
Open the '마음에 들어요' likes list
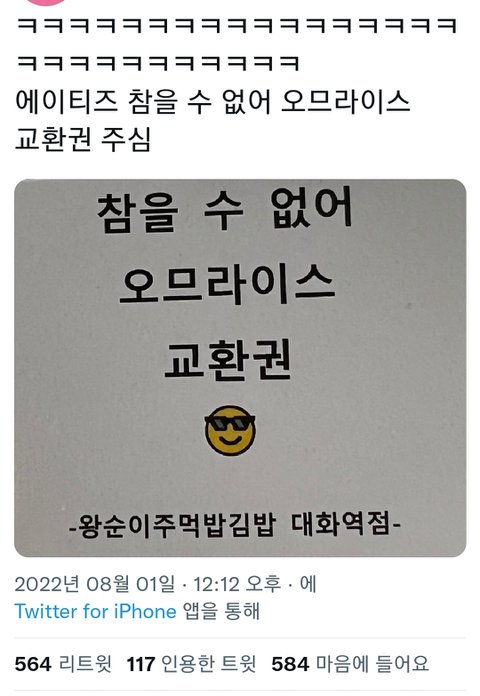[372, 664]
